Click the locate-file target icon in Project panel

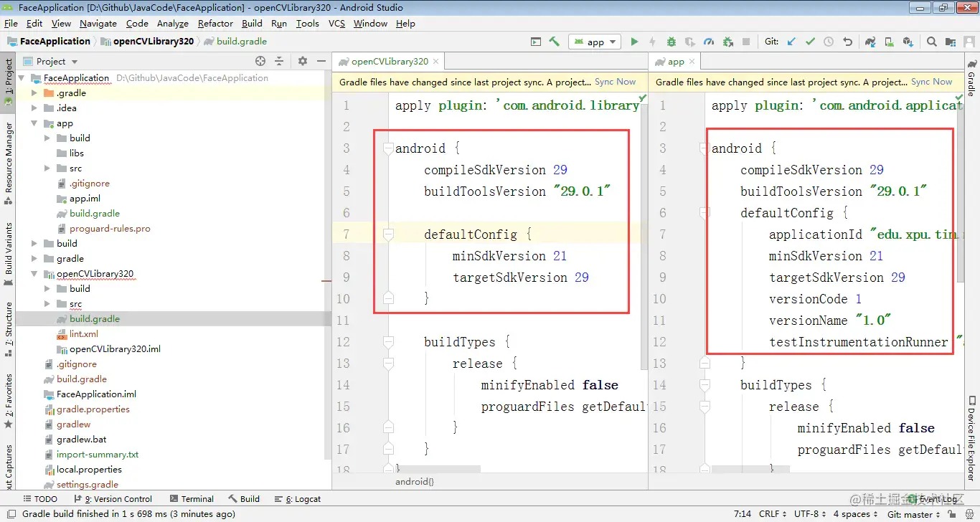[x=260, y=61]
